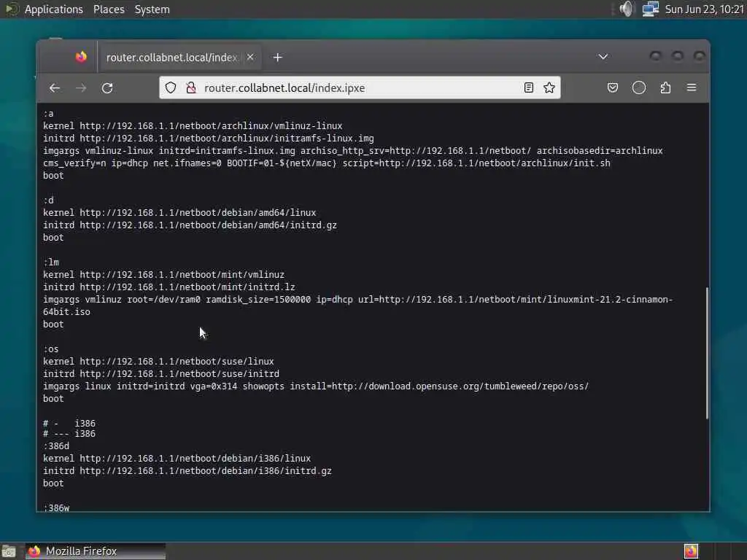Image resolution: width=747 pixels, height=560 pixels.
Task: Click 'kernel http://192.168.1.1/netboot/mint/vmlinuz' line
Action: (163, 274)
